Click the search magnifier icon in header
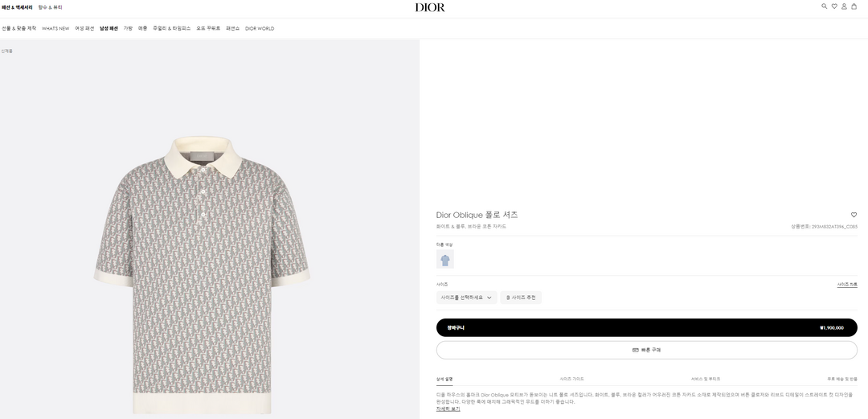Image resolution: width=868 pixels, height=419 pixels. [824, 6]
